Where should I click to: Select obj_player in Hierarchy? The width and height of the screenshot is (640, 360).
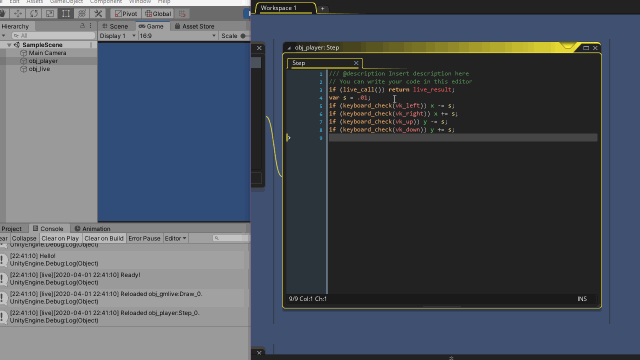pos(43,61)
